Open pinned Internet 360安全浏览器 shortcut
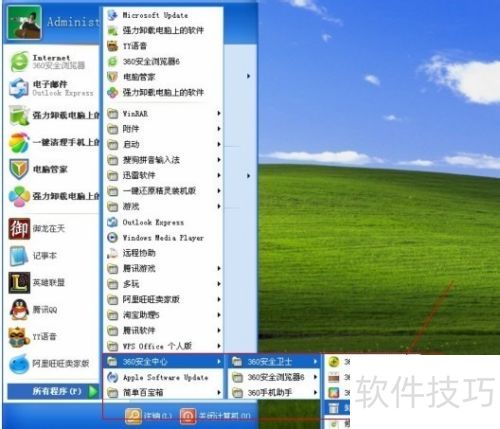This screenshot has height=429, width=500. tap(53, 61)
